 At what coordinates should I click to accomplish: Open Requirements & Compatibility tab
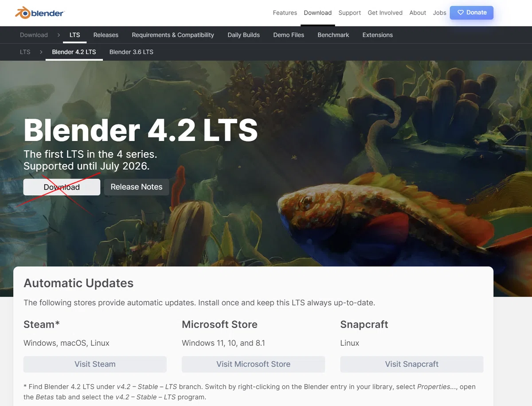pos(173,35)
